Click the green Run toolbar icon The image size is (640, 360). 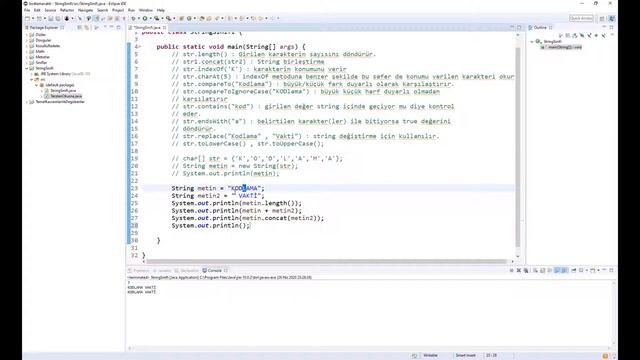pyautogui.click(x=145, y=18)
